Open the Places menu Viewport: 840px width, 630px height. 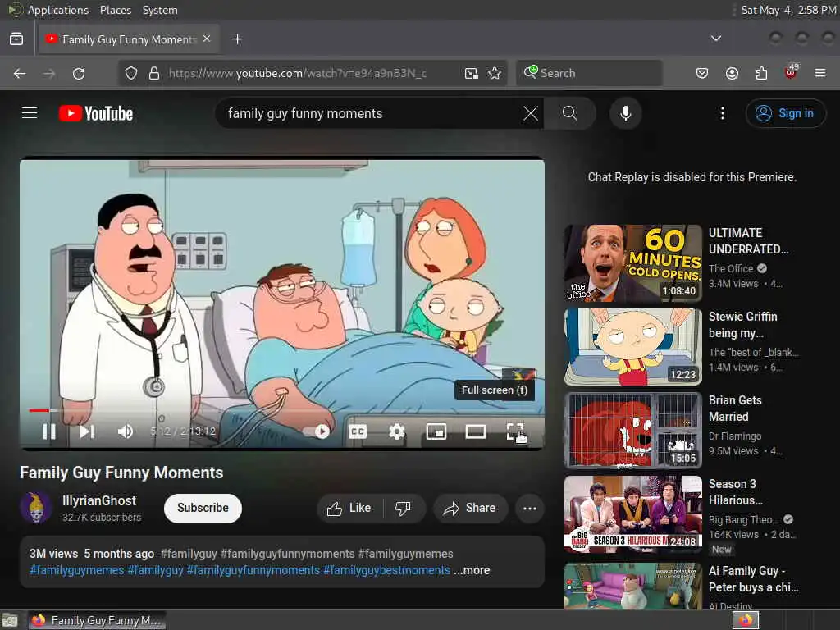115,10
